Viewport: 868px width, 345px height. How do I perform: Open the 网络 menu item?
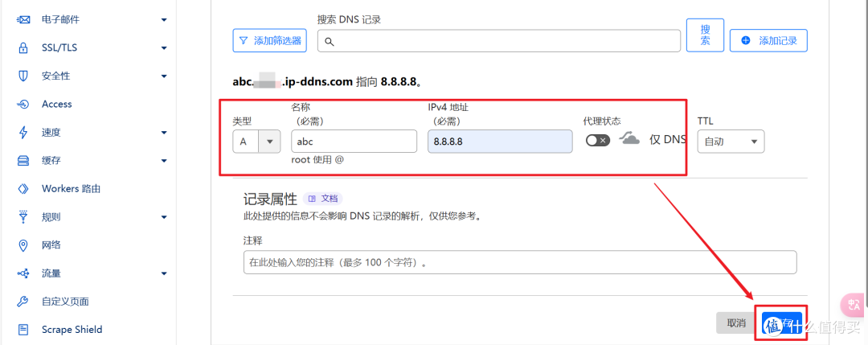(x=51, y=245)
